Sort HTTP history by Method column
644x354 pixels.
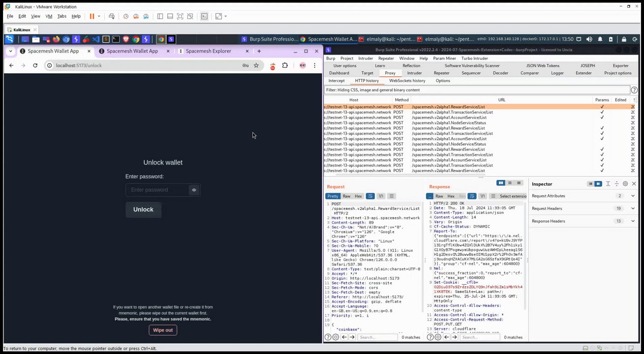pos(401,100)
